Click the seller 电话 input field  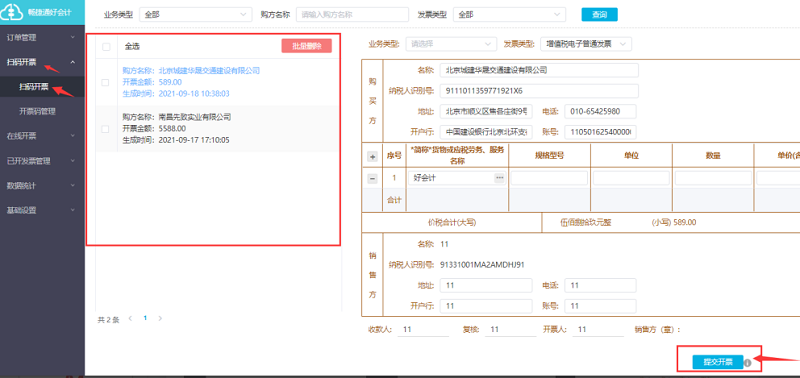[600, 285]
